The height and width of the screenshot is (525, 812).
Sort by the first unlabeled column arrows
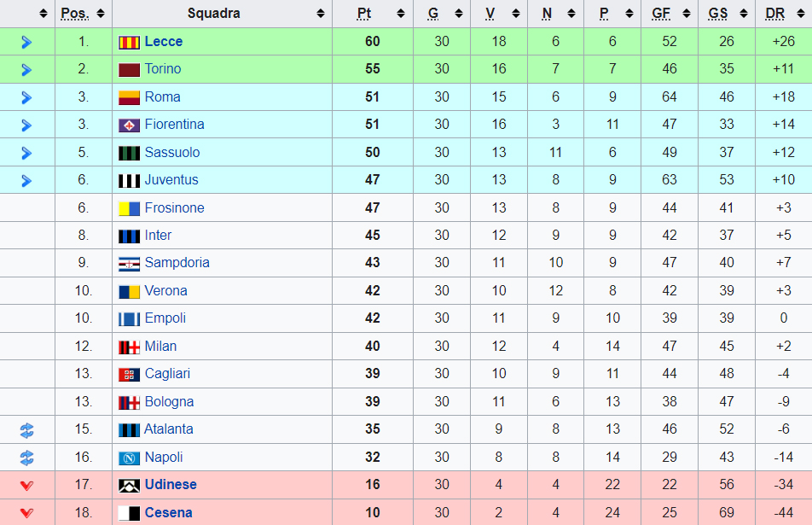pyautogui.click(x=43, y=14)
